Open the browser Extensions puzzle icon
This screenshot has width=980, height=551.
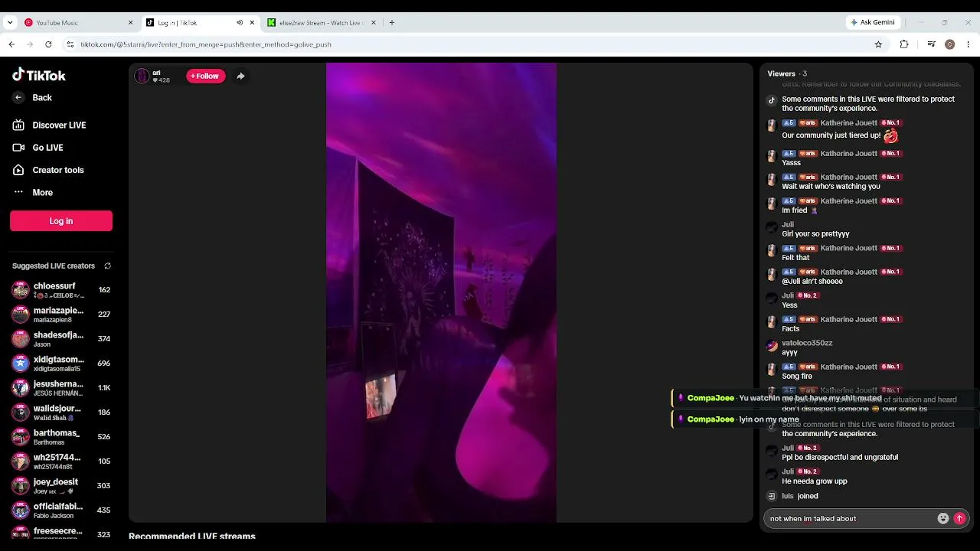point(904,44)
